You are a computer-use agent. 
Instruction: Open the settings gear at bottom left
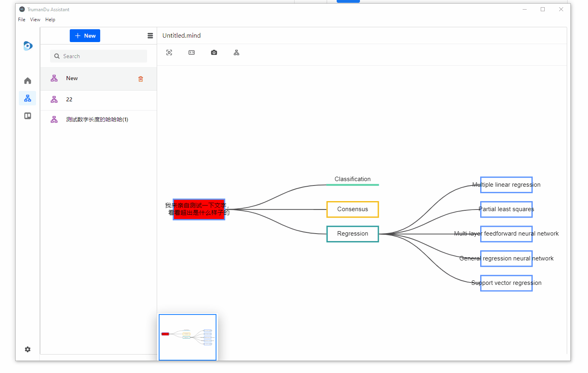tap(27, 349)
